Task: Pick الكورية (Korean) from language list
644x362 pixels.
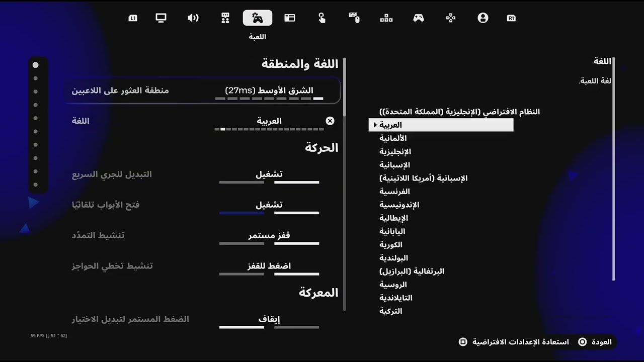Action: coord(391,245)
